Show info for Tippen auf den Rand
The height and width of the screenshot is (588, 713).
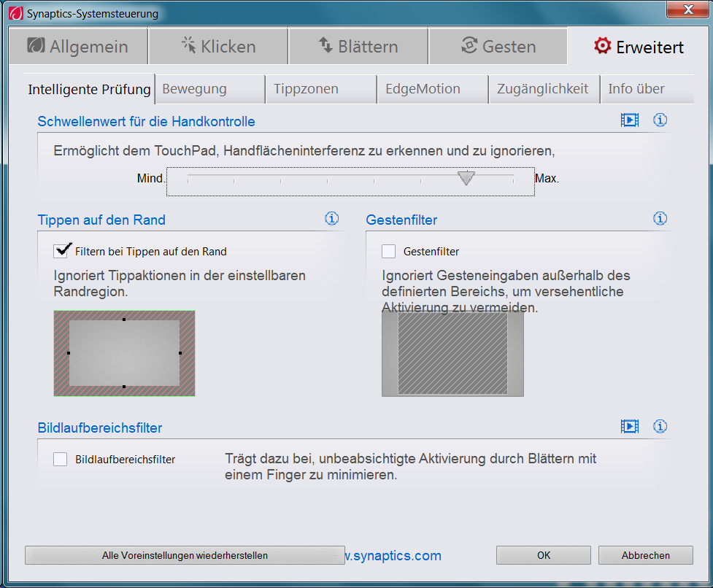click(x=331, y=219)
